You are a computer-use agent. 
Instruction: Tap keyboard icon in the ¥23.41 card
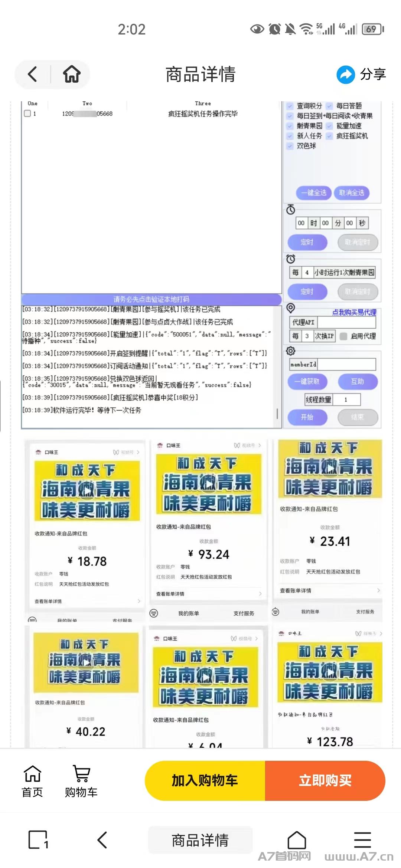point(276,612)
